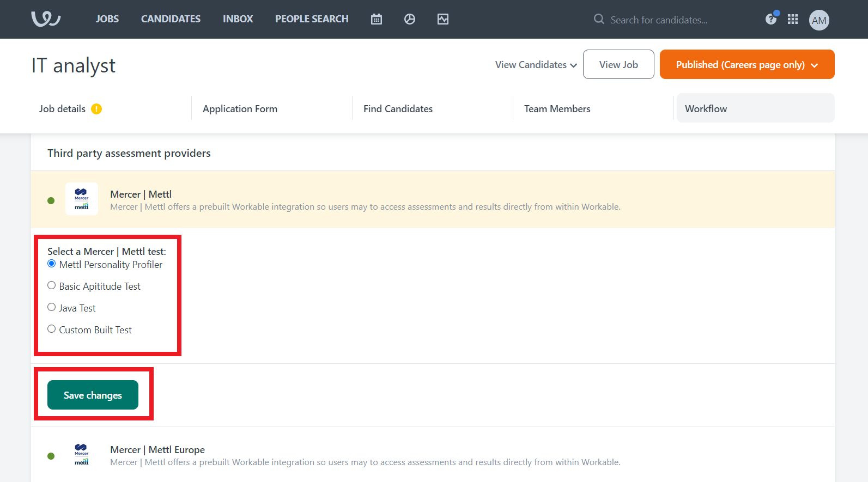Image resolution: width=868 pixels, height=482 pixels.
Task: Go to JOBS in navigation
Action: tap(107, 19)
